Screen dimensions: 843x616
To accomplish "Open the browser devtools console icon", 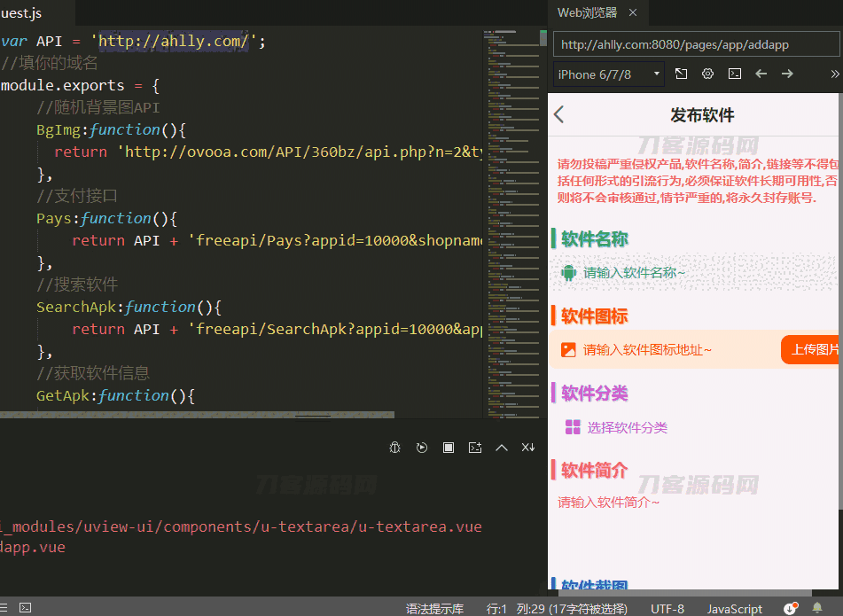I will pyautogui.click(x=734, y=74).
